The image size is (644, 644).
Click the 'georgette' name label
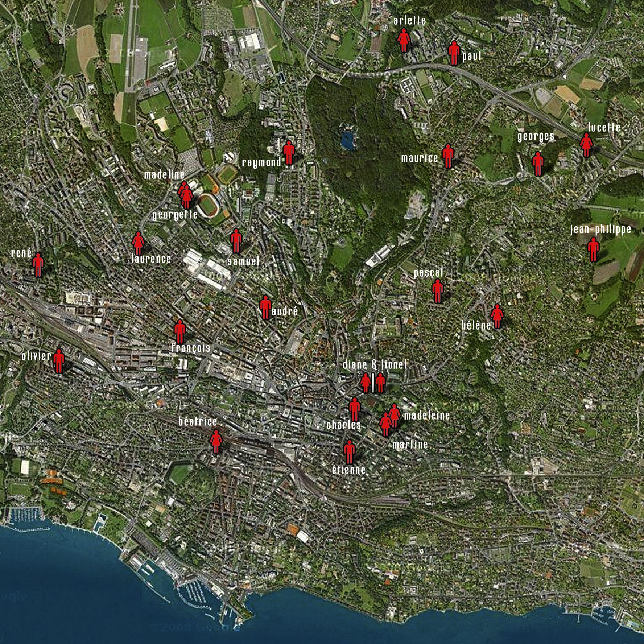pyautogui.click(x=175, y=215)
